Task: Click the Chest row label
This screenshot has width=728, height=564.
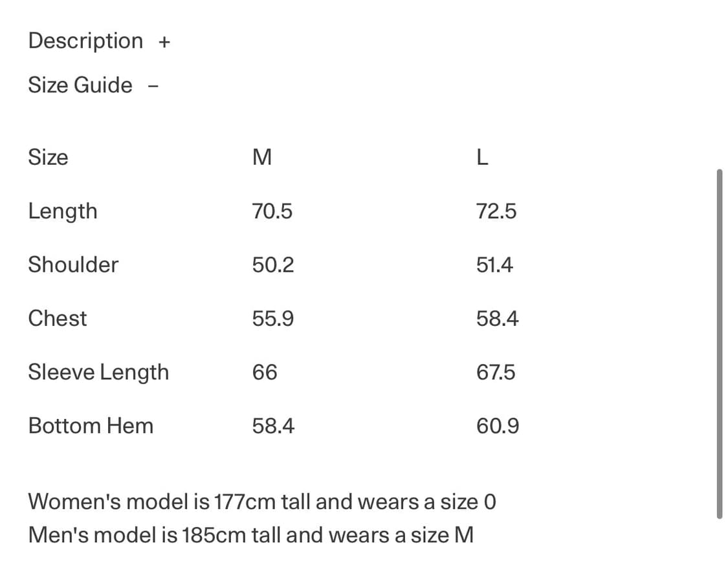Action: pyautogui.click(x=57, y=318)
